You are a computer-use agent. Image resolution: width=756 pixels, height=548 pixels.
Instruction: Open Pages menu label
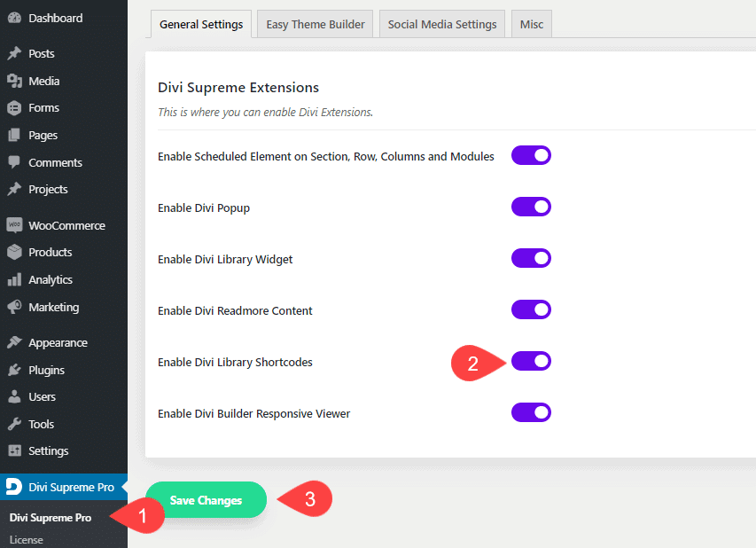click(x=43, y=136)
